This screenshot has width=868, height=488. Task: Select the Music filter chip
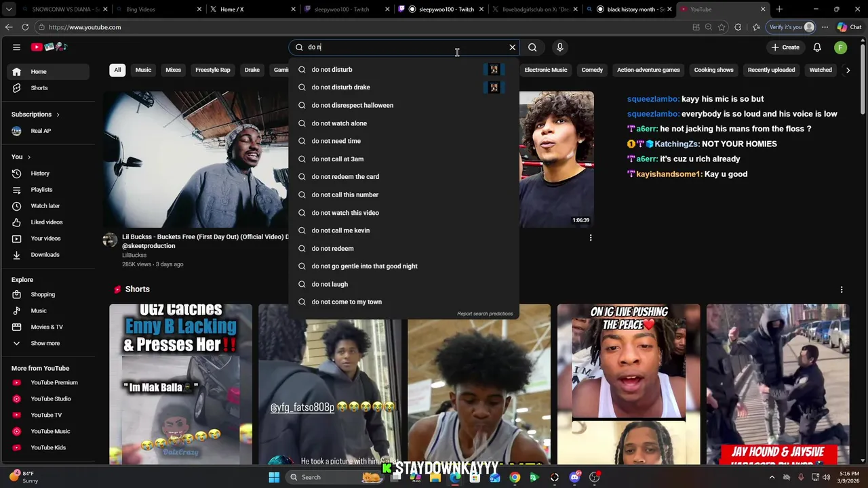click(143, 70)
